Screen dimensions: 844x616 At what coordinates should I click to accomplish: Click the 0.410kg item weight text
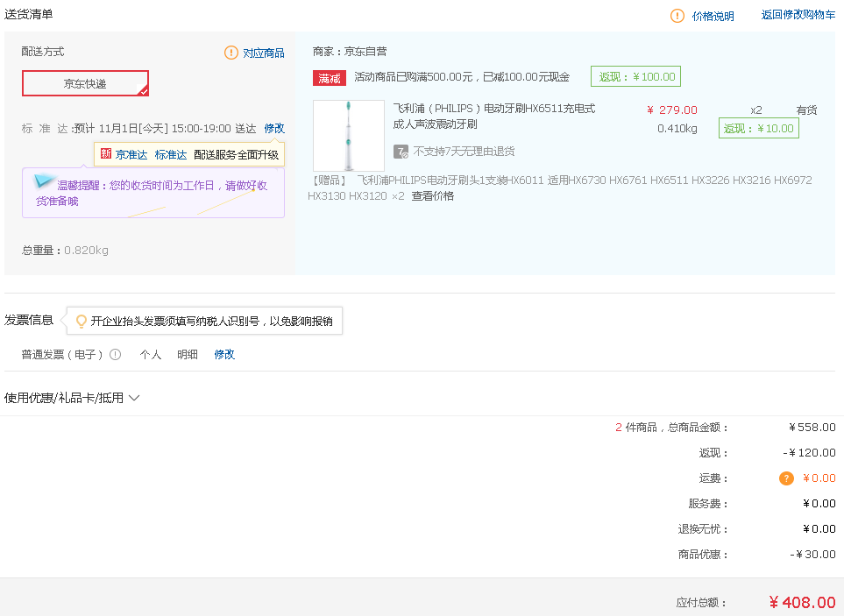[677, 129]
